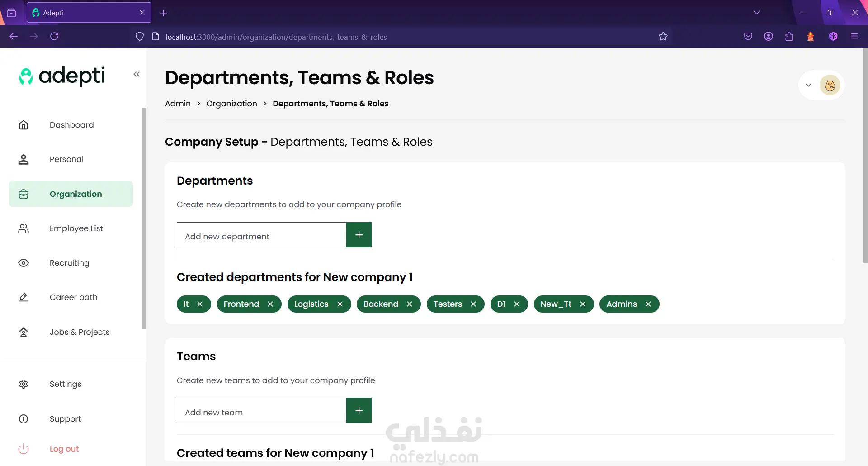Open the Employee List menu item

(x=76, y=228)
